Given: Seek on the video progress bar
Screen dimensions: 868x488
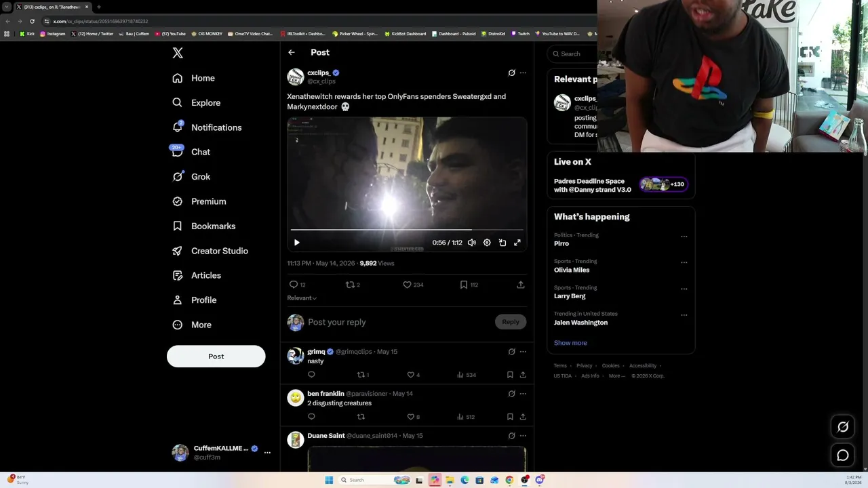Looking at the screenshot, I should pos(407,230).
